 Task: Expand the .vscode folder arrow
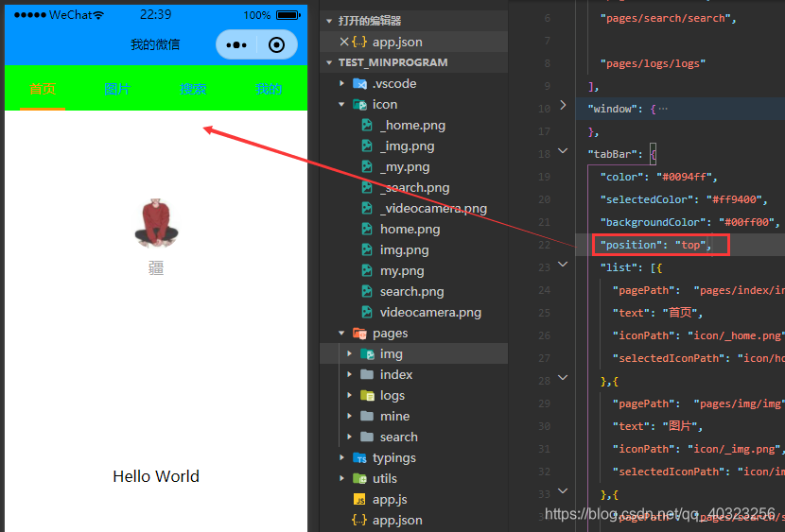(x=342, y=83)
